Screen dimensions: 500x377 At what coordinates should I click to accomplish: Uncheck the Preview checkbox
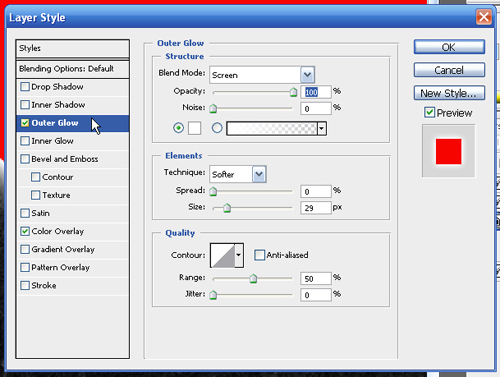[429, 112]
